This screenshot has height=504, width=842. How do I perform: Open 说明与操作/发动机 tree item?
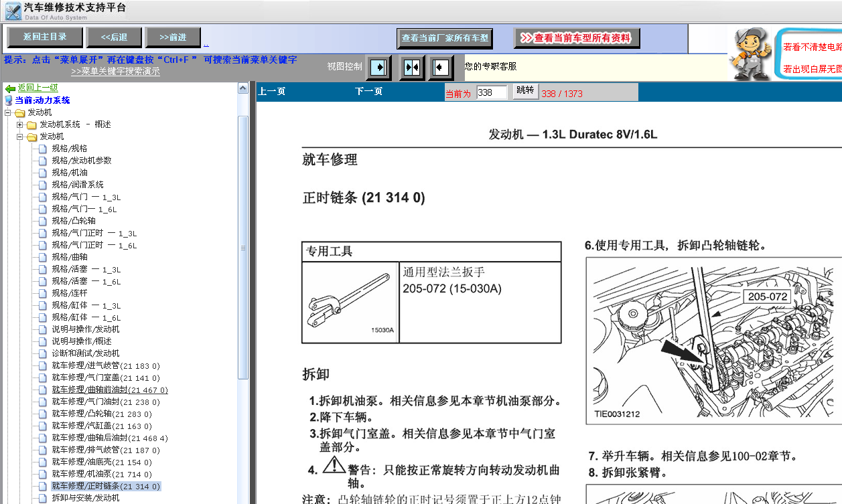86,329
